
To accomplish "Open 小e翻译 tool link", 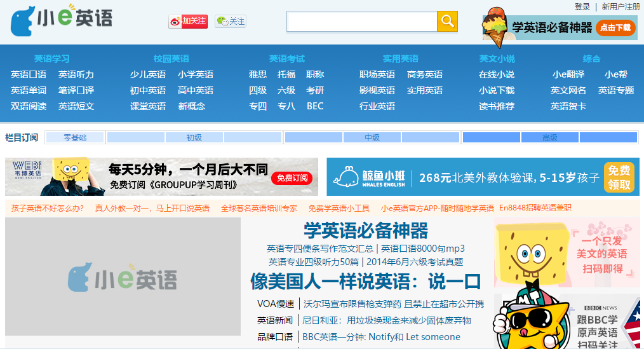I will [x=568, y=74].
